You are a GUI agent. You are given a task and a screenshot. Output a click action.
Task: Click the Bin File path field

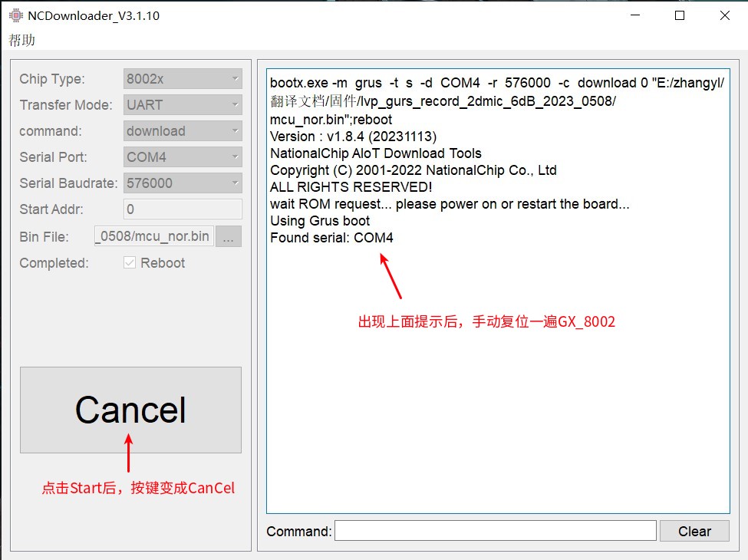(x=153, y=236)
